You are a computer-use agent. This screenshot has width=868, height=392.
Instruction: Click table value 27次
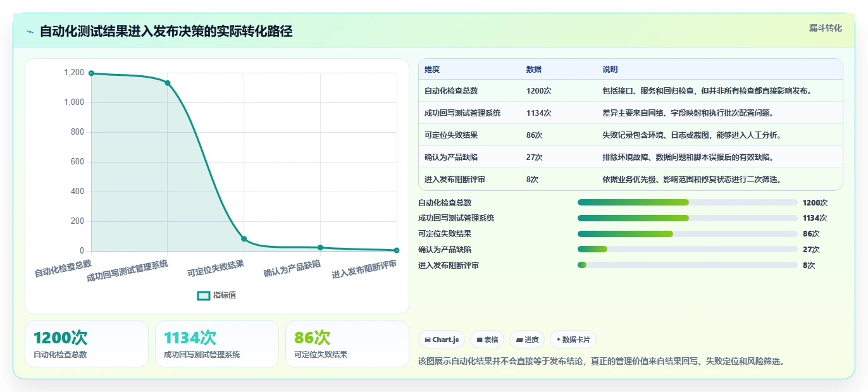(535, 157)
